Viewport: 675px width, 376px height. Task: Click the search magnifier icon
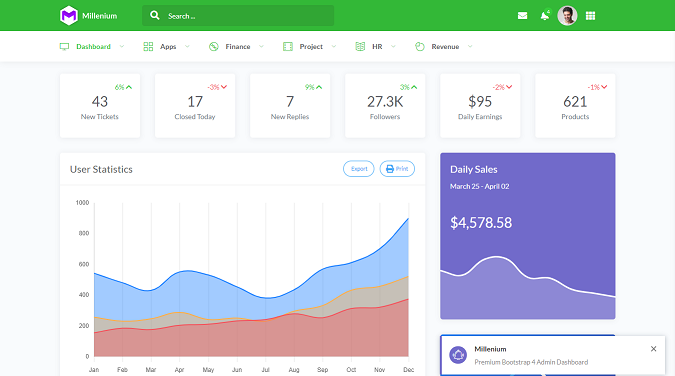coord(155,16)
